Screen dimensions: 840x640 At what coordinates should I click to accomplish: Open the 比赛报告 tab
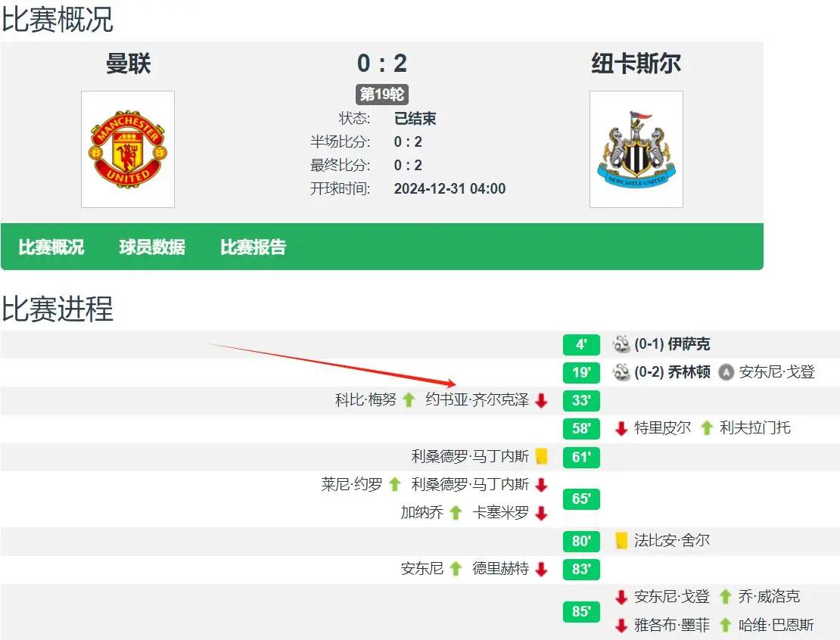click(x=254, y=247)
